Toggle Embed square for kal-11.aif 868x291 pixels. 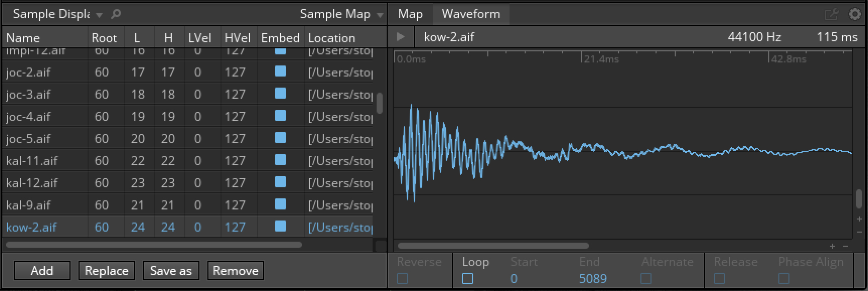[280, 160]
